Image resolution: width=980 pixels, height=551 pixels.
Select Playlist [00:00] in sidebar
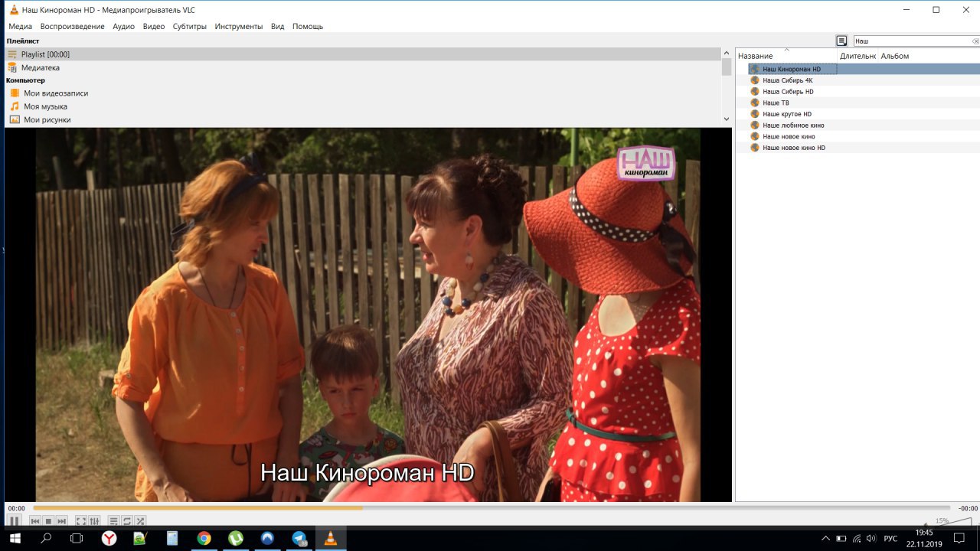click(x=363, y=54)
